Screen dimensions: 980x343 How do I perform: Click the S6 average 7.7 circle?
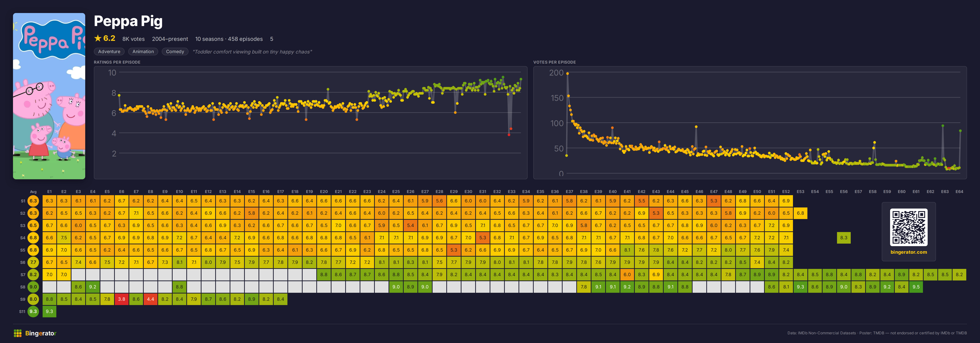coord(33,262)
